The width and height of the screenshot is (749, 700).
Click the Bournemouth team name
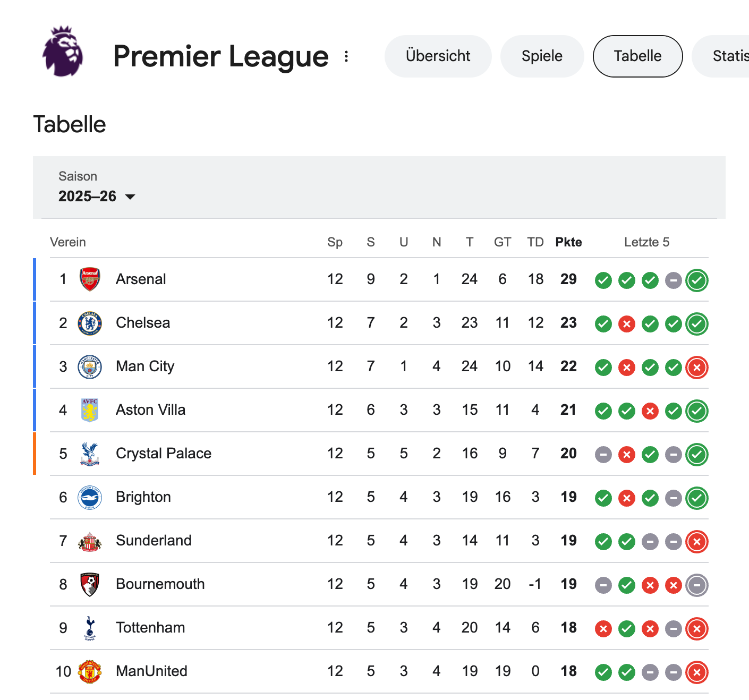pos(160,584)
